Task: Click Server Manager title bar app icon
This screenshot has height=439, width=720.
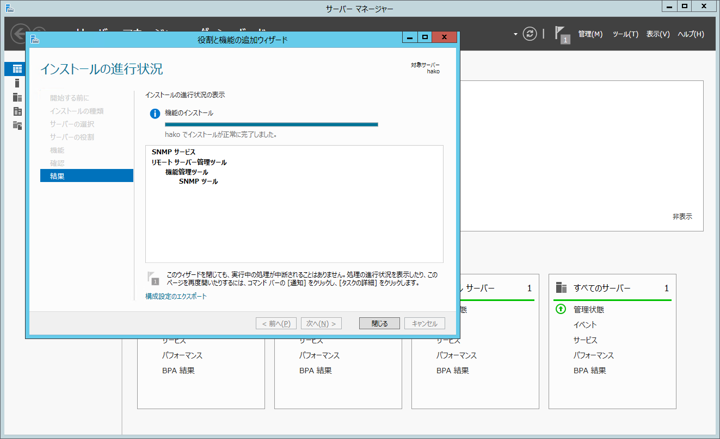Action: click(9, 8)
